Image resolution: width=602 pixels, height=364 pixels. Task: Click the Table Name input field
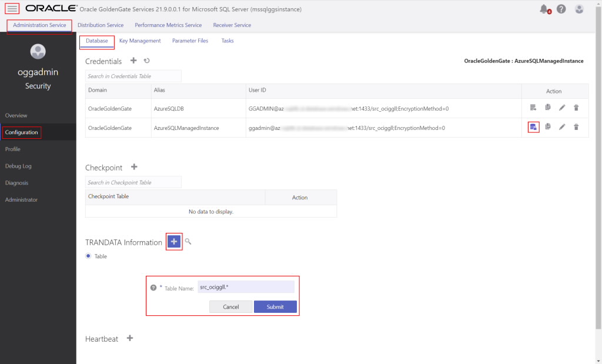point(246,286)
